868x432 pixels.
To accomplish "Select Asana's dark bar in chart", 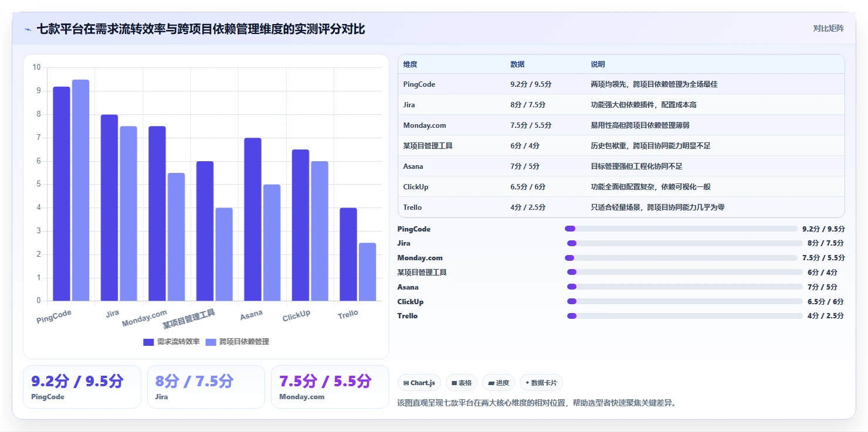I will coord(253,220).
